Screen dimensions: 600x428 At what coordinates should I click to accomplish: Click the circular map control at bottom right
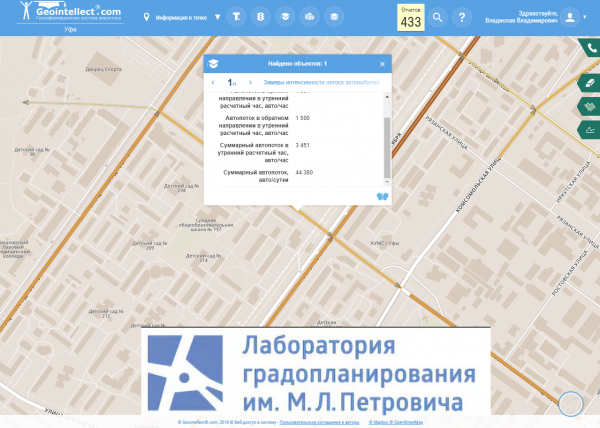(571, 404)
